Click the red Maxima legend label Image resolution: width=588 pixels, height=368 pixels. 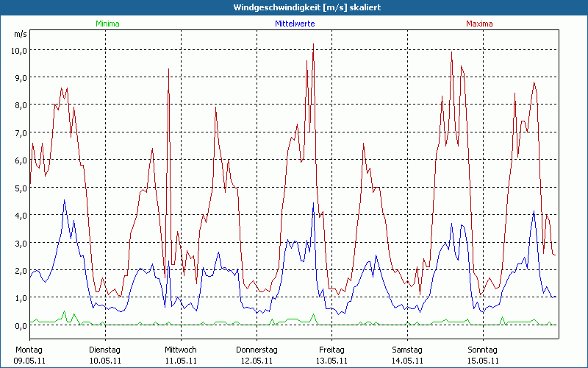tap(479, 24)
